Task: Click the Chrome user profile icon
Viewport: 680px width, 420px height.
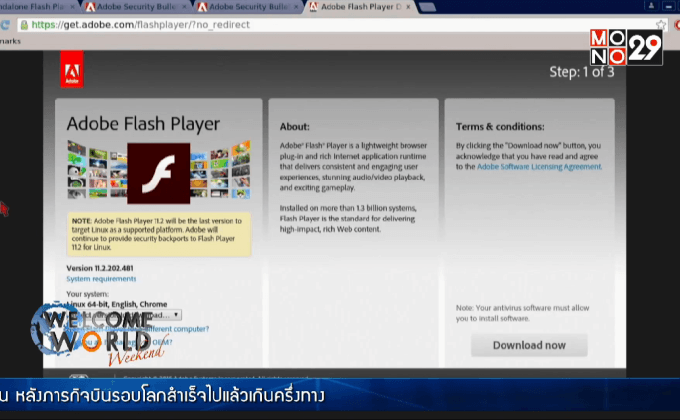Action: pos(651,6)
